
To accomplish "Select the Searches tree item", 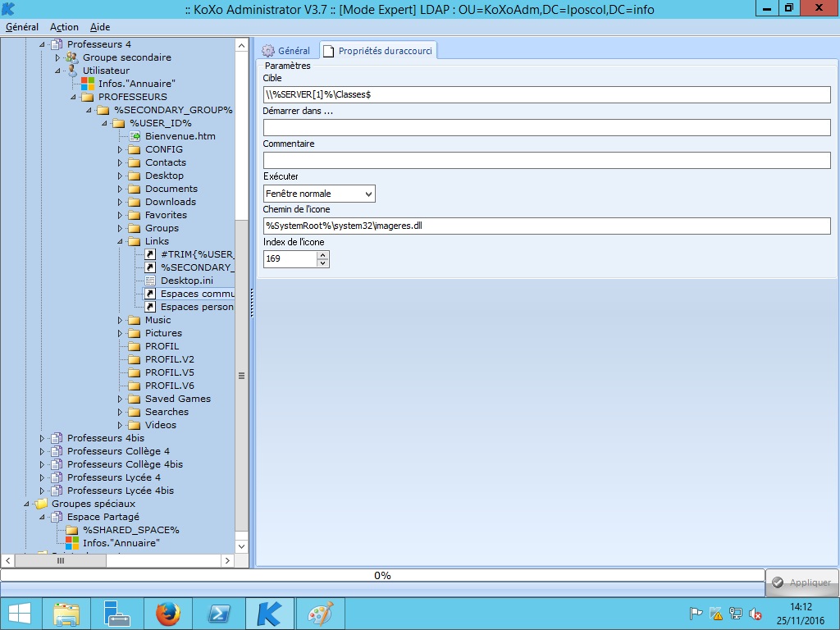I will click(x=167, y=412).
